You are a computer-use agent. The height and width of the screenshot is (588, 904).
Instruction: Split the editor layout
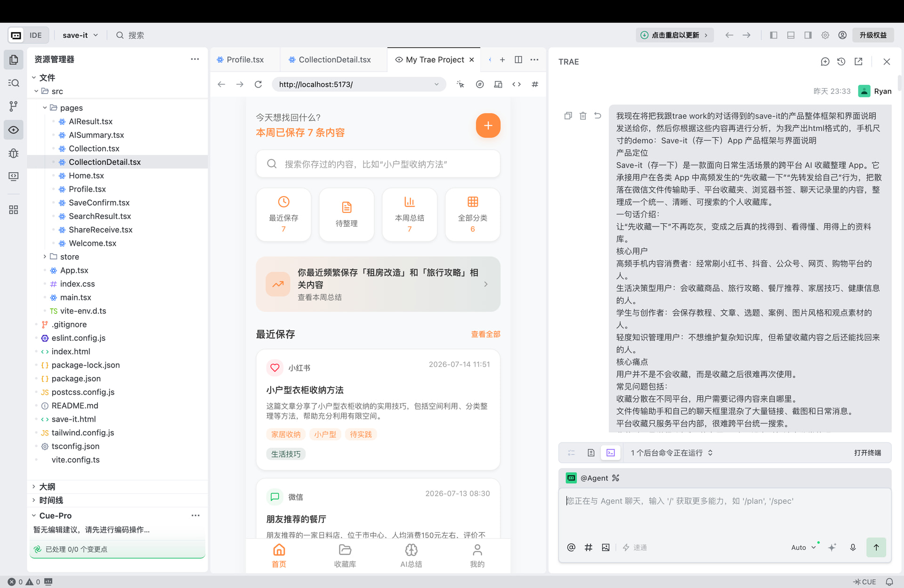(518, 60)
